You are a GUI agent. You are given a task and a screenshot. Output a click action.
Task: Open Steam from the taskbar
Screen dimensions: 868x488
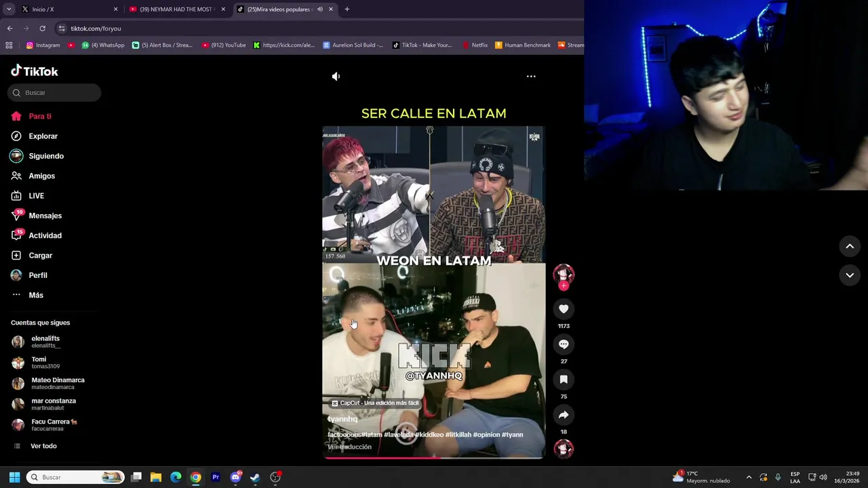click(x=255, y=478)
